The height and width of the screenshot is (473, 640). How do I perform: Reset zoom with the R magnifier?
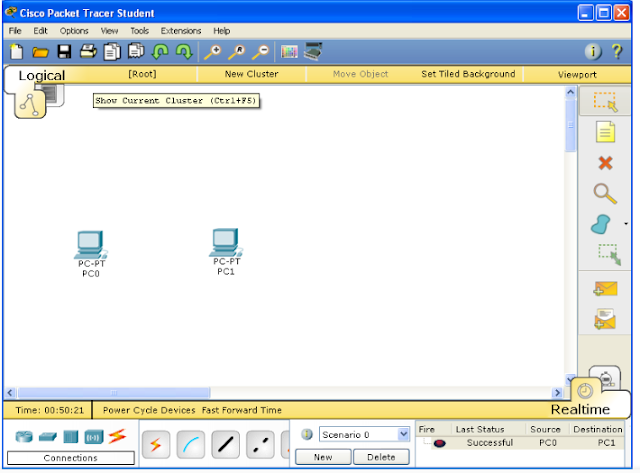(x=237, y=52)
